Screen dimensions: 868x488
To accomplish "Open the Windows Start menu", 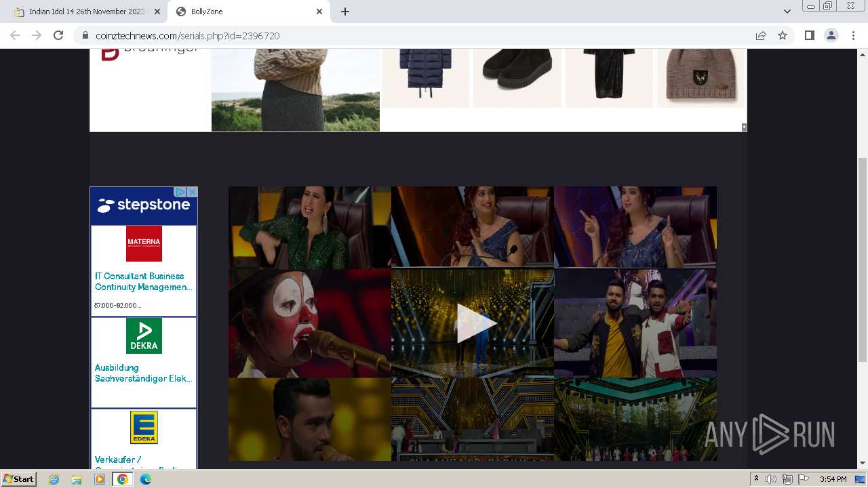I will 18,479.
